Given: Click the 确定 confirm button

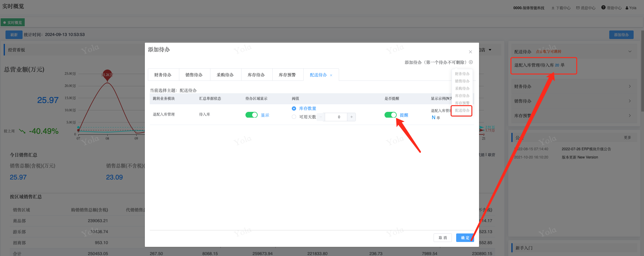Looking at the screenshot, I should pyautogui.click(x=465, y=238).
